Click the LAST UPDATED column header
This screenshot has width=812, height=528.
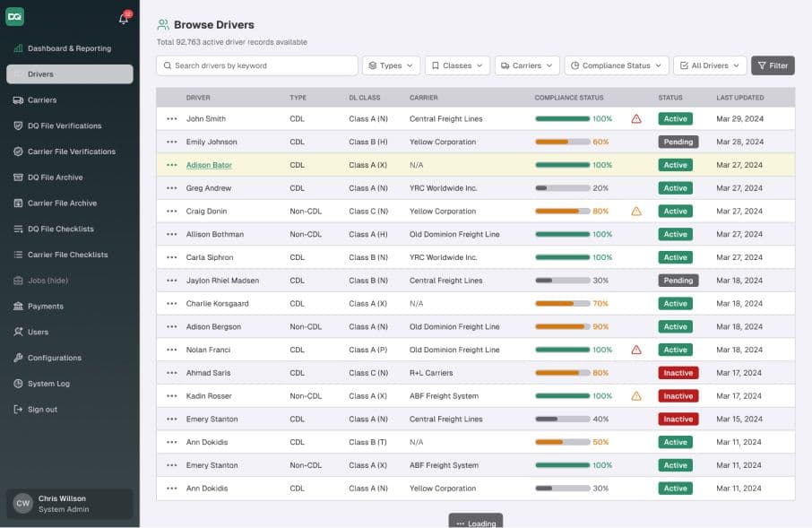pyautogui.click(x=739, y=98)
